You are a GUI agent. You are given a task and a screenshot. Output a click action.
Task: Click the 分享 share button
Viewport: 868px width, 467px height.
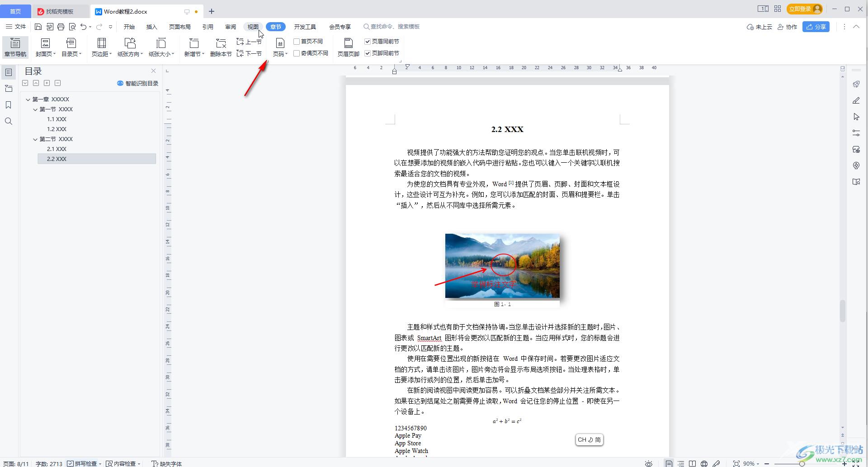[x=816, y=27]
